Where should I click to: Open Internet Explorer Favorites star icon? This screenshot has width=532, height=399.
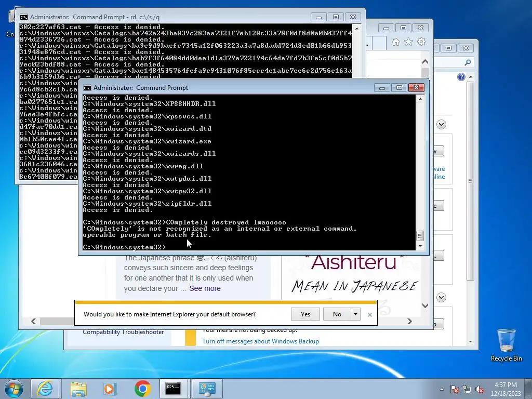point(408,42)
